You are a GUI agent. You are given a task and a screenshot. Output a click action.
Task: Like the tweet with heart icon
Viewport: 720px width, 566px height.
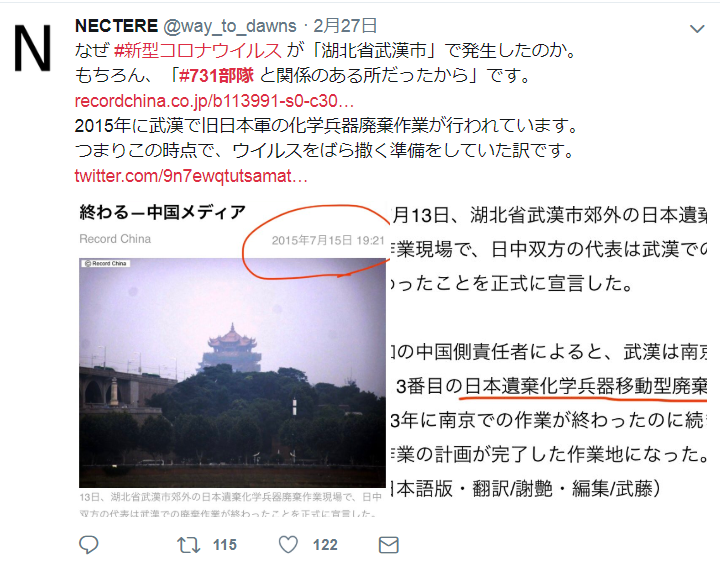coord(288,545)
